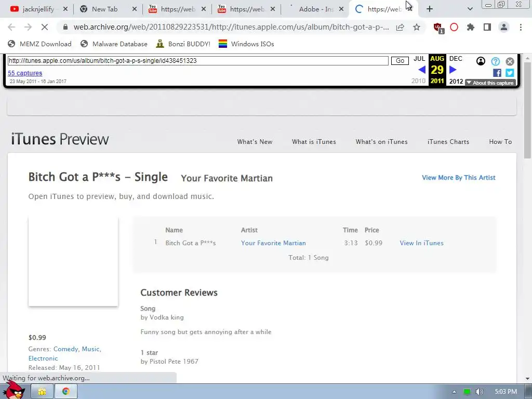Open the volume speaker tray icon
This screenshot has width=532, height=399.
[x=479, y=392]
